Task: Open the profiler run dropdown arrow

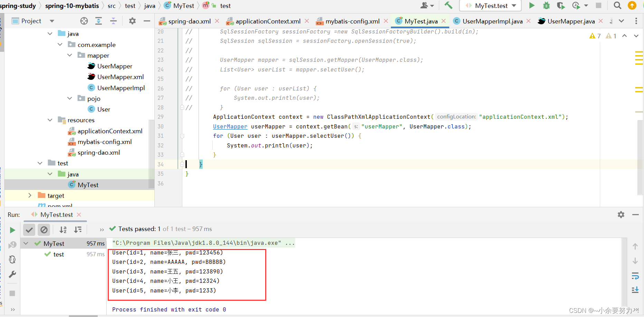Action: pyautogui.click(x=586, y=6)
